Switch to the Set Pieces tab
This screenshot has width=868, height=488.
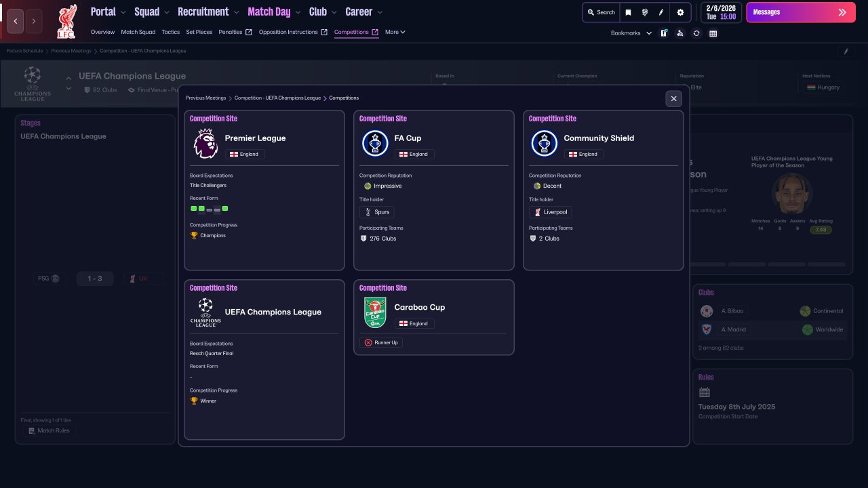click(199, 32)
